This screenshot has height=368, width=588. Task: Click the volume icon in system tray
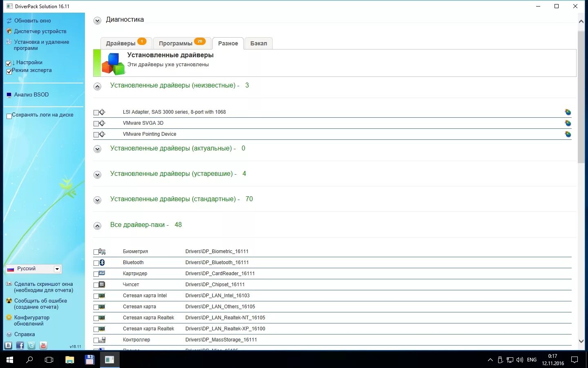520,360
